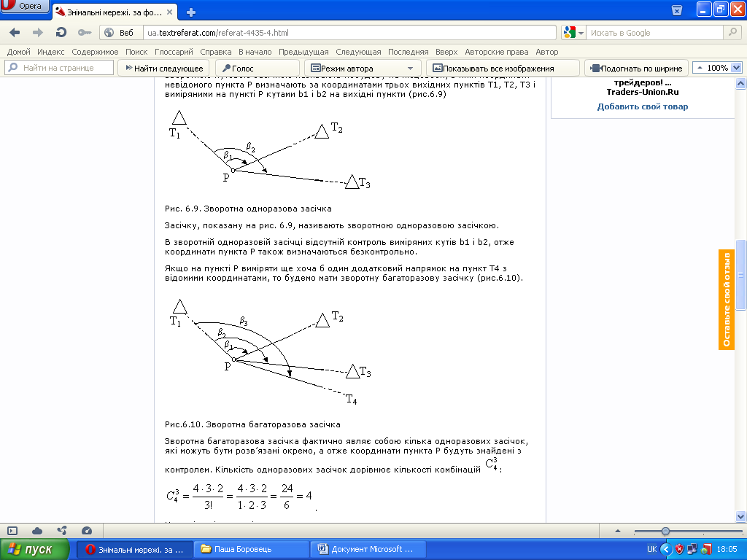Expand the status bar view arrow
This screenshot has height=560, width=747.
point(618,531)
